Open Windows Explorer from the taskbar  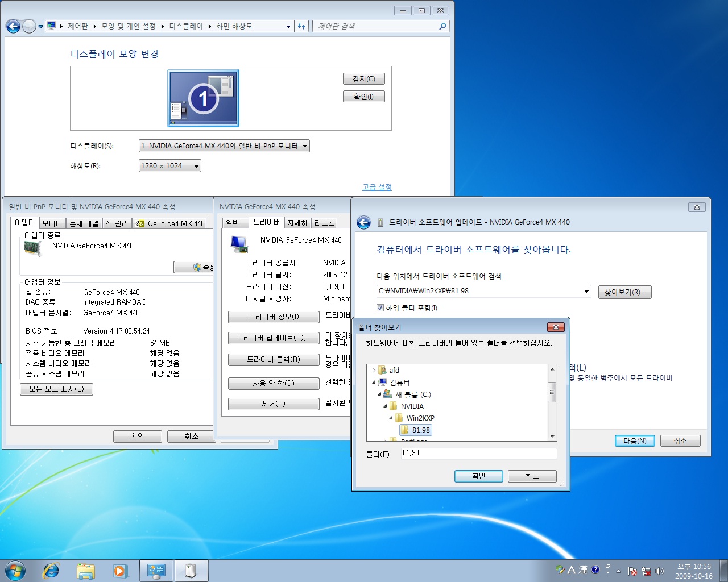[x=86, y=571]
